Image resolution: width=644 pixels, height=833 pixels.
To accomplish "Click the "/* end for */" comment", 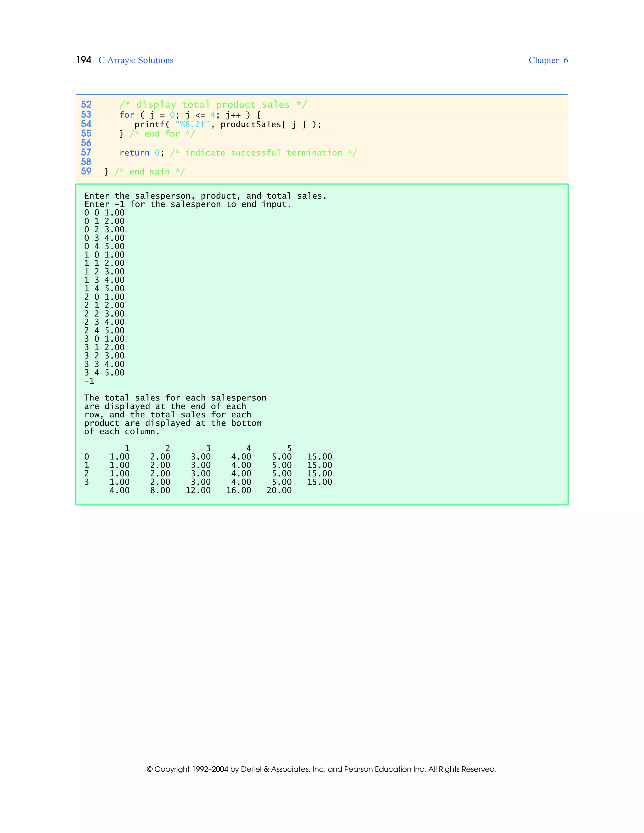I will (162, 134).
